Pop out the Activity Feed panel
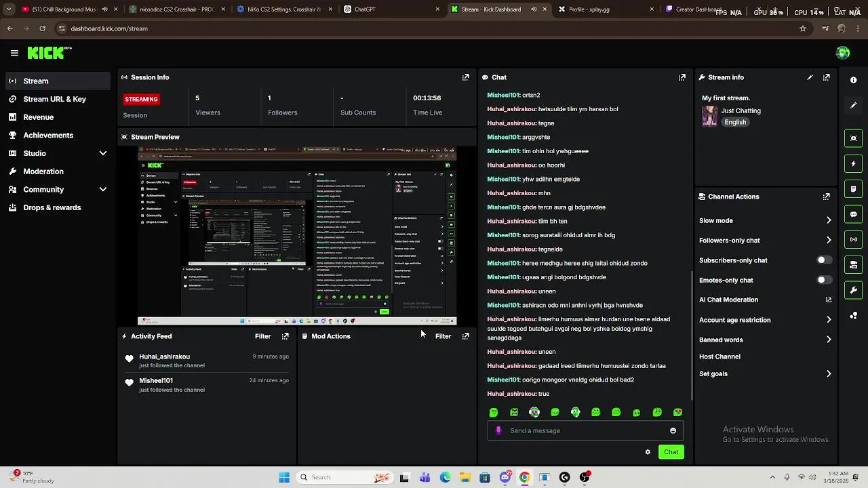Viewport: 868px width, 488px height. pos(285,336)
